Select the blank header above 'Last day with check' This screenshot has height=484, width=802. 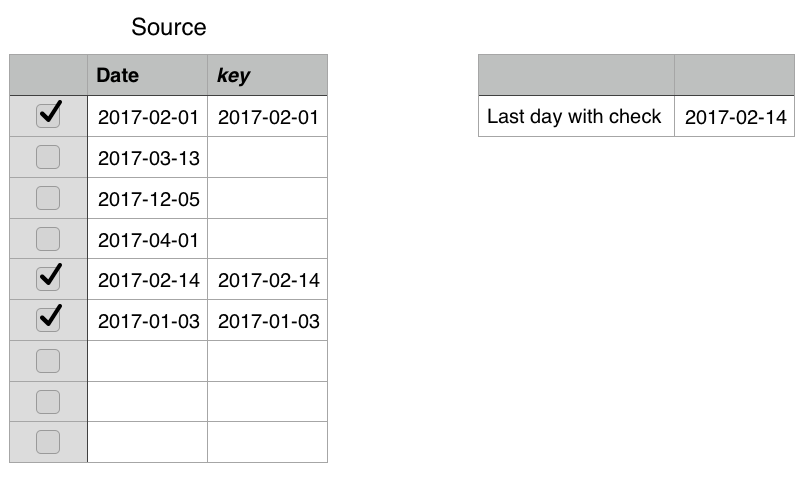coord(575,75)
